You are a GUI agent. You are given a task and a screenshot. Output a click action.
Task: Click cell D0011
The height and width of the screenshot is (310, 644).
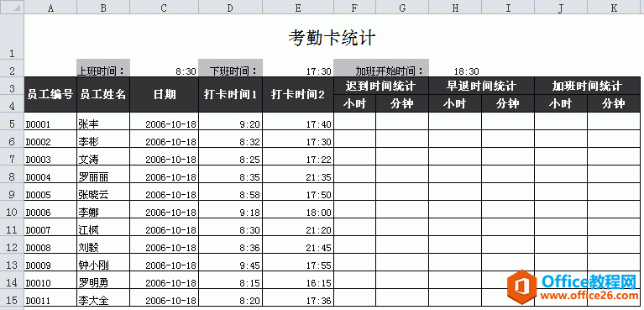tap(50, 298)
